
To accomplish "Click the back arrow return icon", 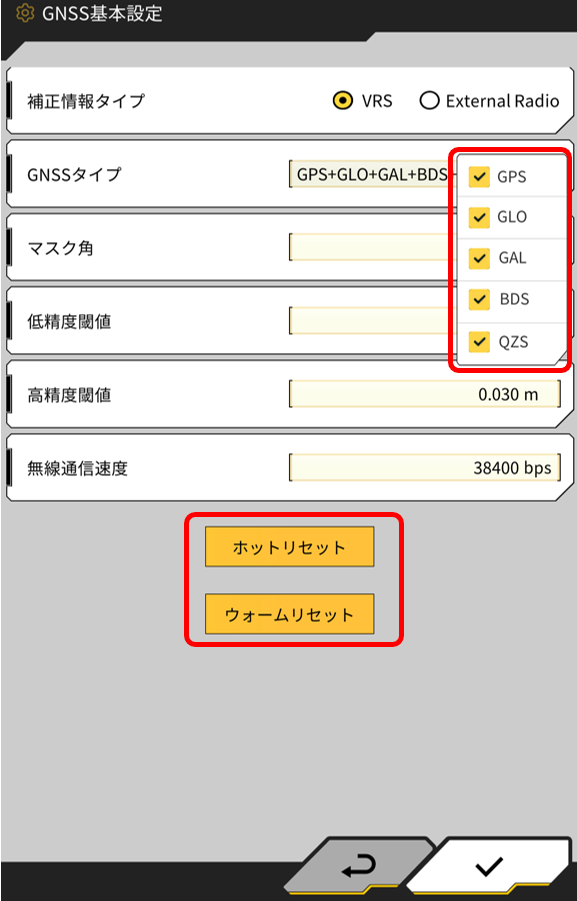I will coord(359,867).
